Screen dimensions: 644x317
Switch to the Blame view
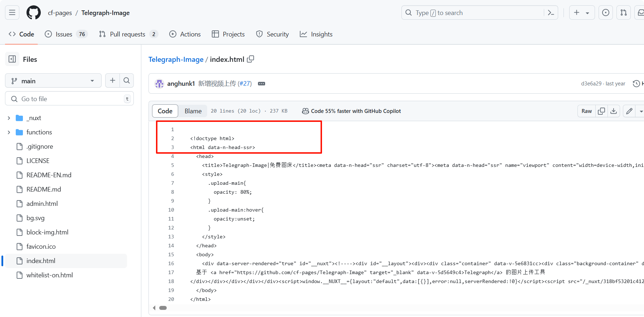point(193,111)
